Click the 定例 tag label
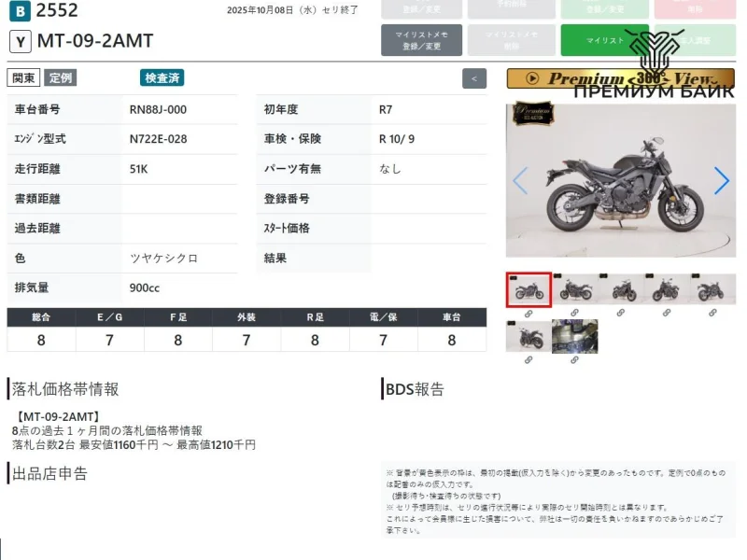 click(x=61, y=78)
